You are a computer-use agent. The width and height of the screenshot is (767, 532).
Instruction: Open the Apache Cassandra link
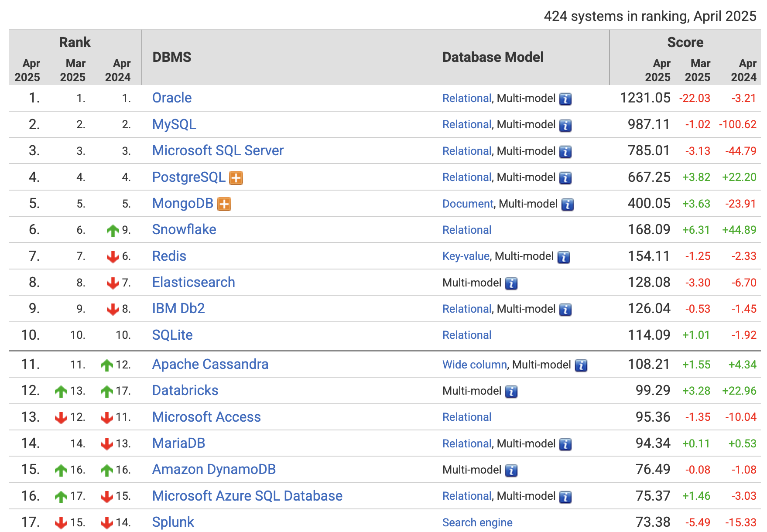[210, 364]
